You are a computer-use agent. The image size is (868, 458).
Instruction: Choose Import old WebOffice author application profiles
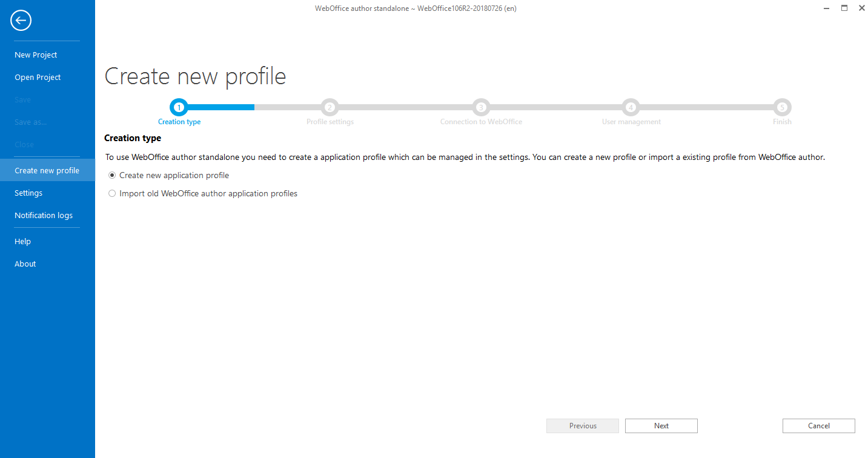(112, 193)
